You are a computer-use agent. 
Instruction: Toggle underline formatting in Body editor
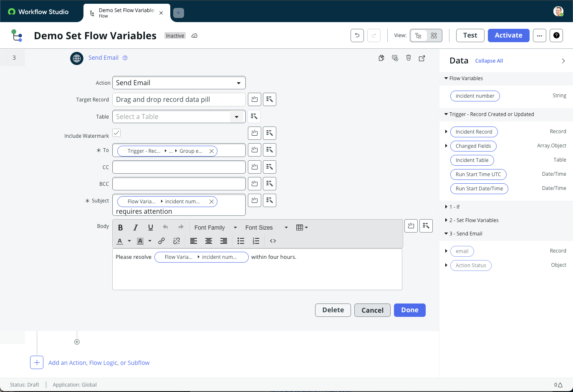click(151, 228)
